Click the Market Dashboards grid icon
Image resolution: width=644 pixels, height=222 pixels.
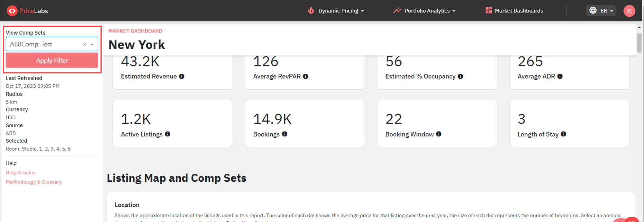pos(489,10)
